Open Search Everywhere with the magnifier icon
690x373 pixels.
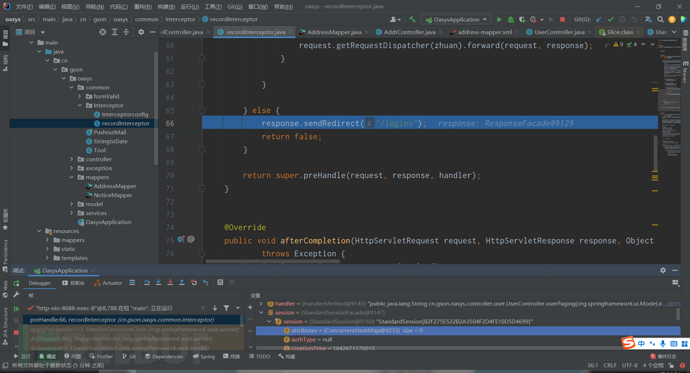coord(661,19)
